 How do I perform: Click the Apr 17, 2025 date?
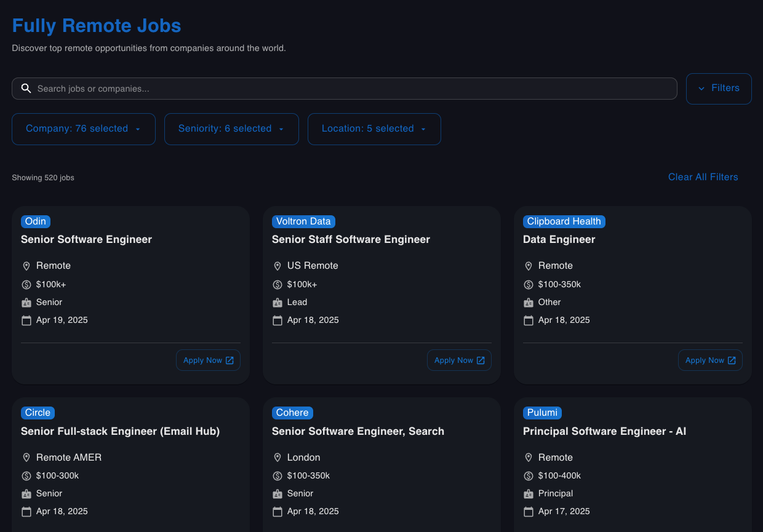point(564,511)
